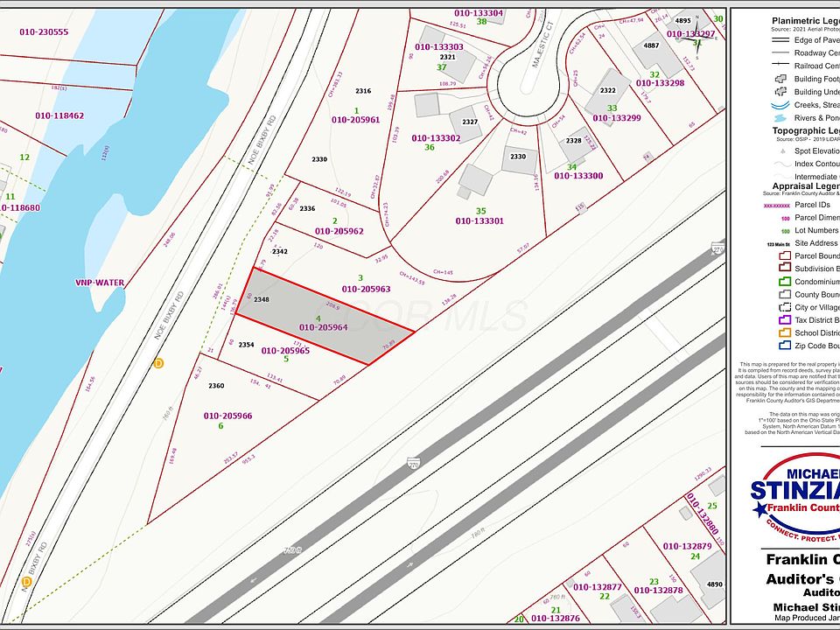
Task: Click the 2354 site address label
Action: coord(247,345)
